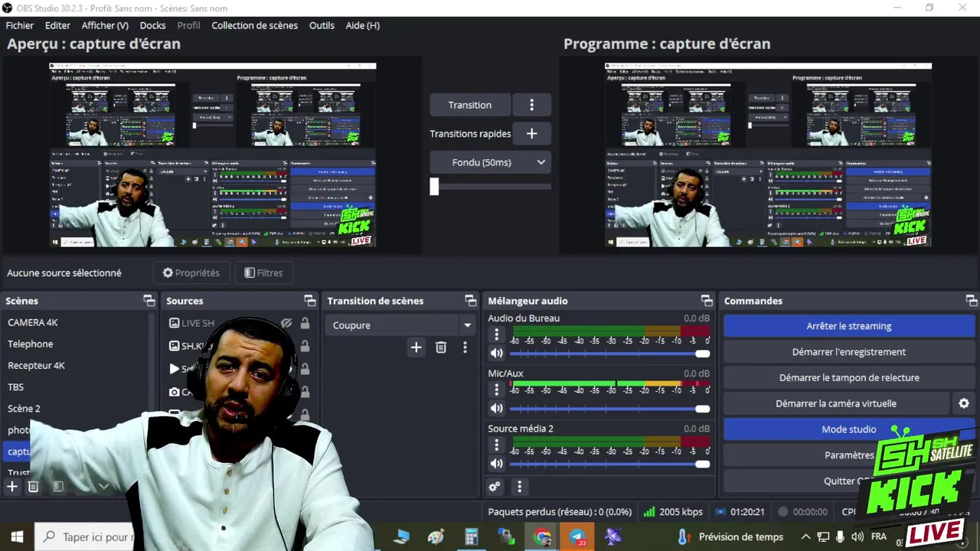This screenshot has height=551, width=980.
Task: Toggle the lock on the media play source row
Action: tap(305, 369)
